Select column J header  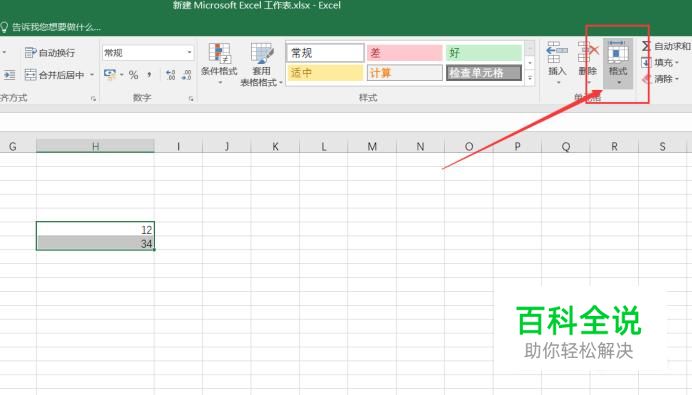click(x=227, y=146)
